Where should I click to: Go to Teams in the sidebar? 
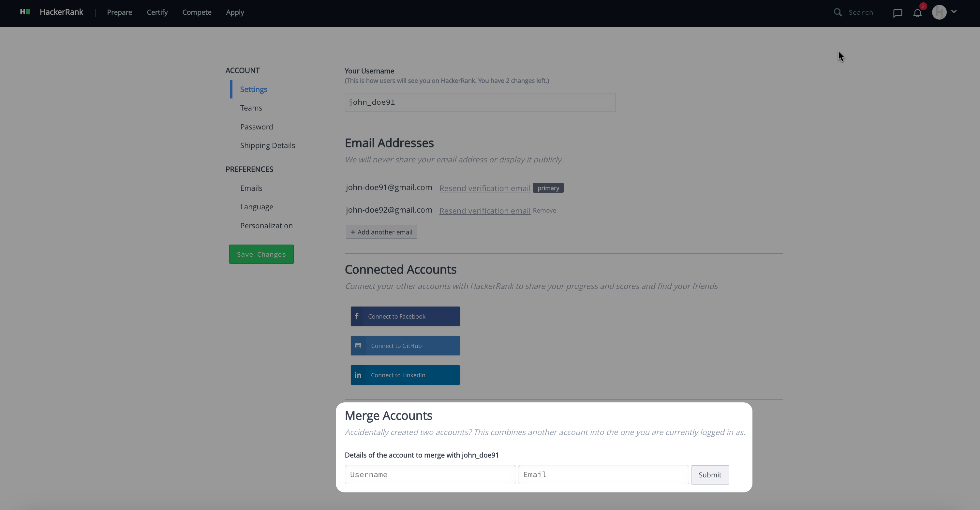(251, 108)
